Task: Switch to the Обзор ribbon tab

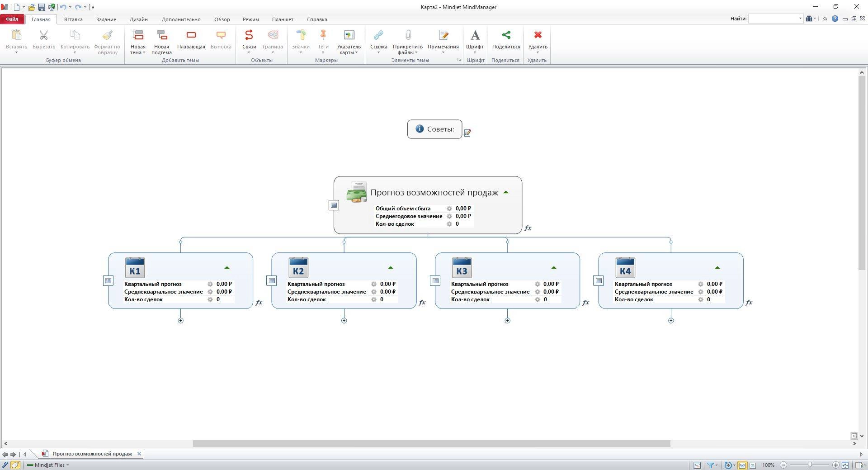Action: click(222, 19)
